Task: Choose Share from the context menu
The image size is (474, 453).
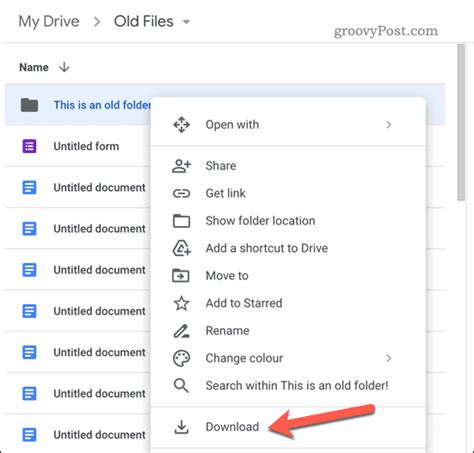Action: [288, 166]
